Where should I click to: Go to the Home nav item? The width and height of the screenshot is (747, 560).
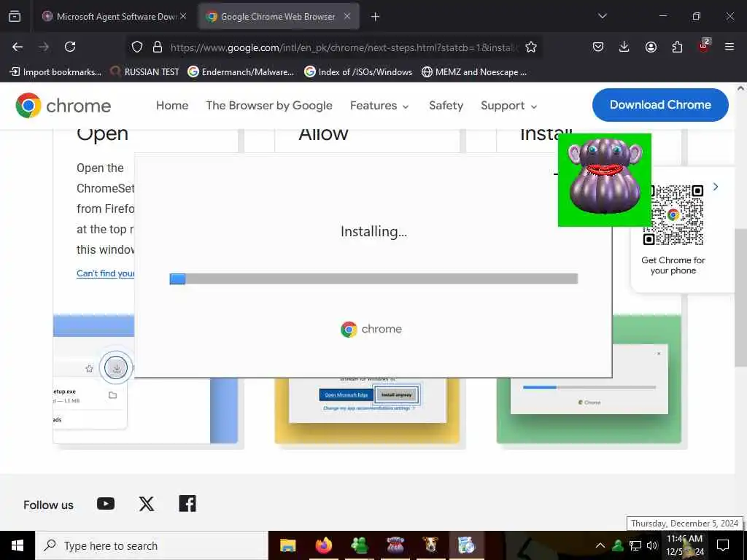(x=172, y=105)
